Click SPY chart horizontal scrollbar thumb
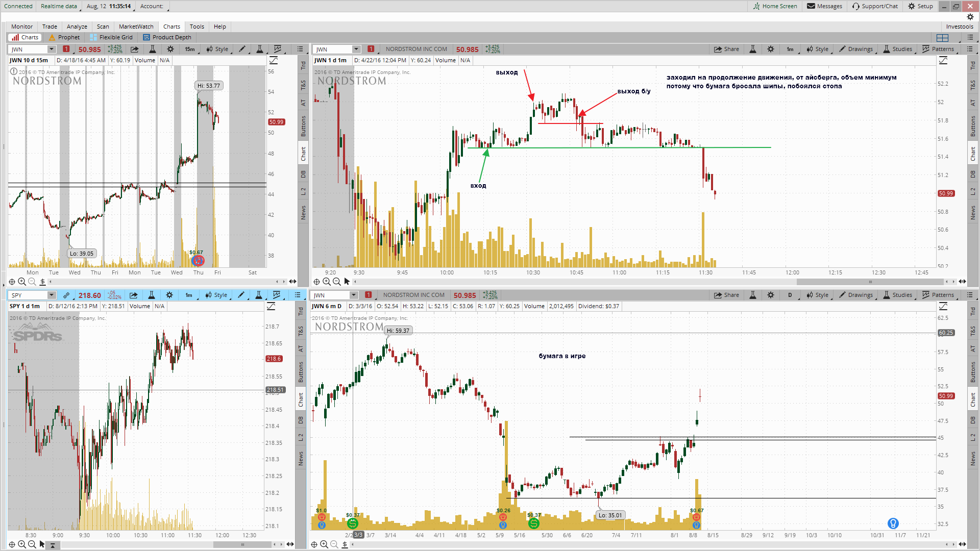The height and width of the screenshot is (551, 980). coord(242,544)
